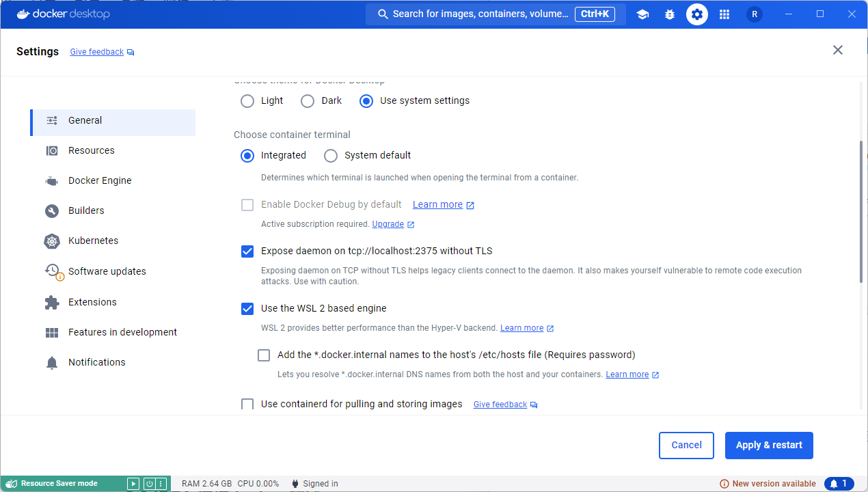Click the Ctrl+K shortcut badge
868x492 pixels.
(595, 14)
